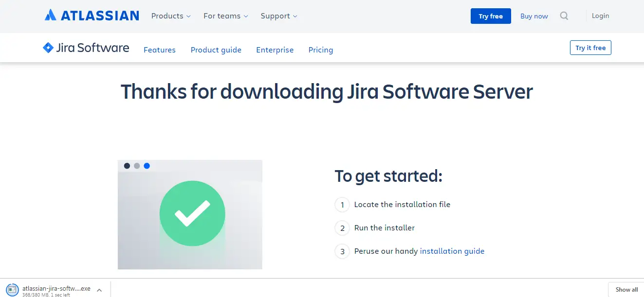
Task: Open search with the magnifying glass icon
Action: tap(564, 16)
